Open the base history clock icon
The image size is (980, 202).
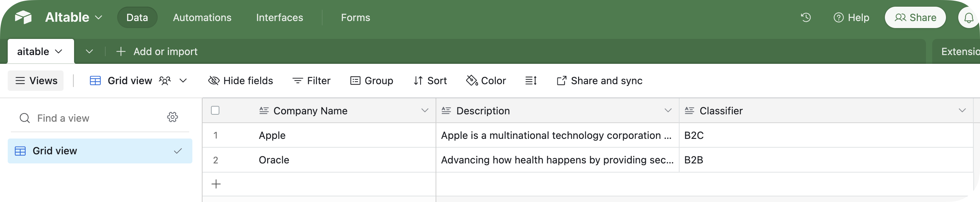pos(806,18)
